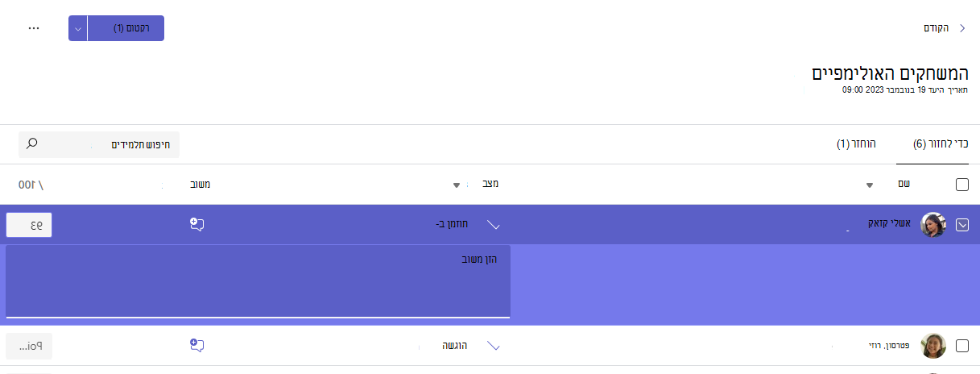This screenshot has width=980, height=374.
Task: Click Ashley's profile avatar
Action: pyautogui.click(x=933, y=225)
